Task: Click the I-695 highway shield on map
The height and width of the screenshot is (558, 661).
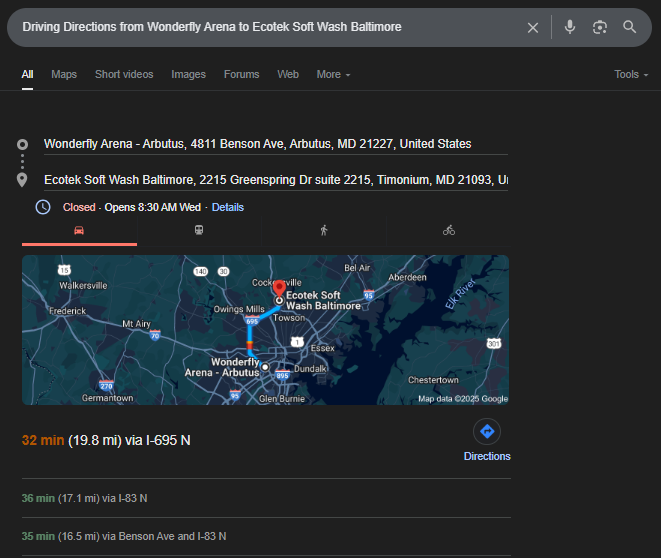Action: click(x=252, y=321)
